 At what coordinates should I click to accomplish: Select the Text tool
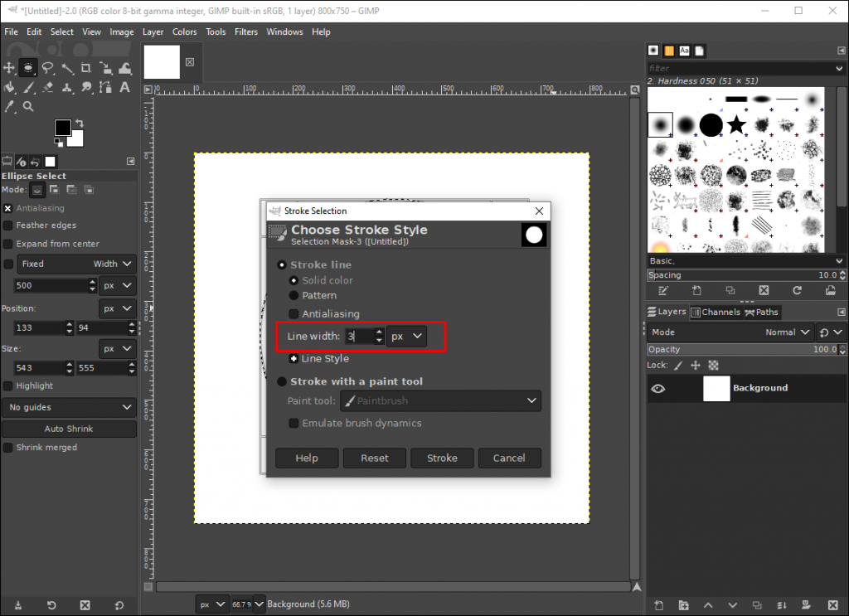pos(124,87)
